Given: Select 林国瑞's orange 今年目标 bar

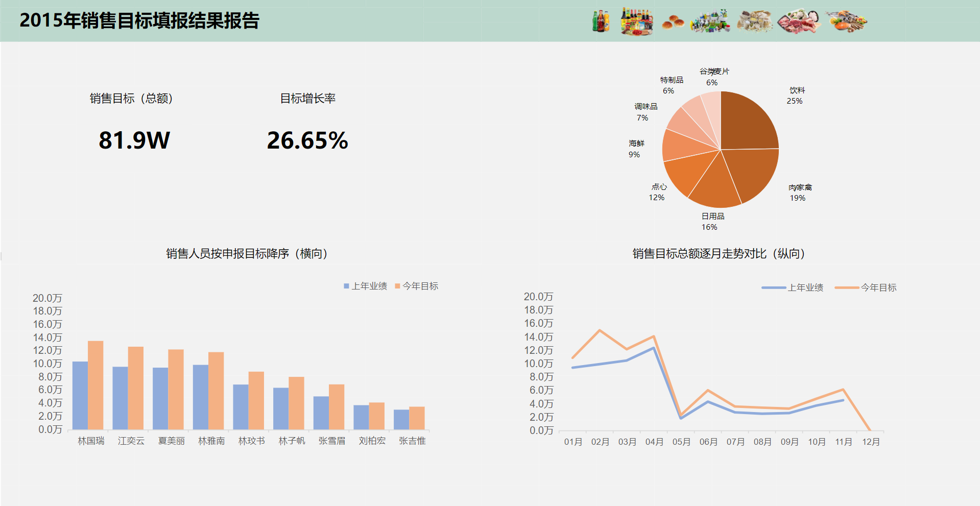Looking at the screenshot, I should click(95, 385).
